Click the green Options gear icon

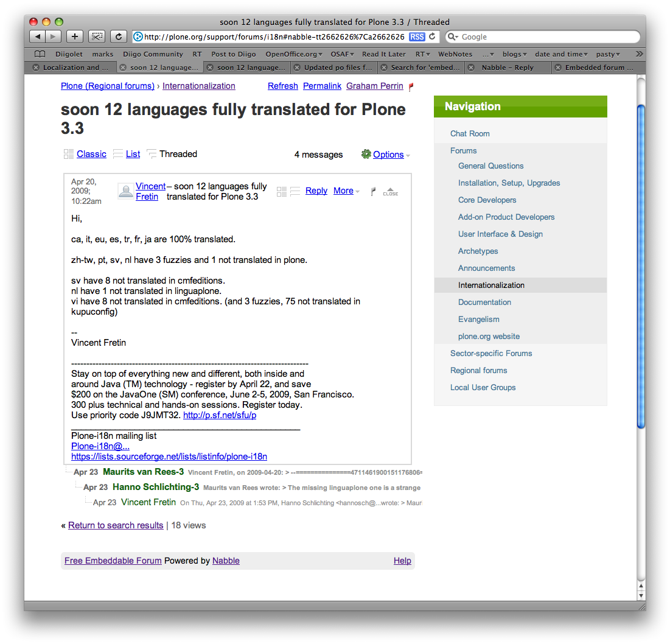pyautogui.click(x=366, y=155)
